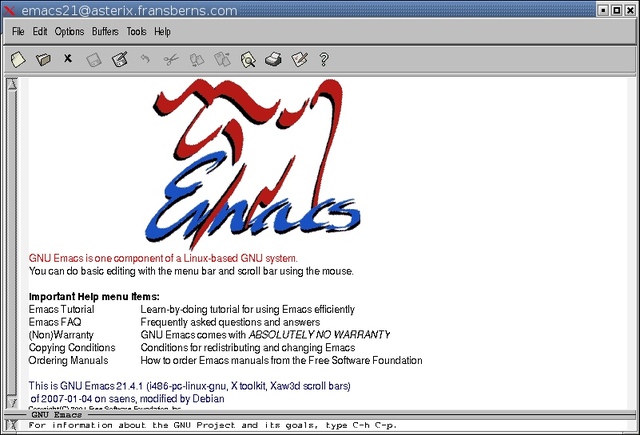Click the X logo in the title bar

(x=9, y=10)
